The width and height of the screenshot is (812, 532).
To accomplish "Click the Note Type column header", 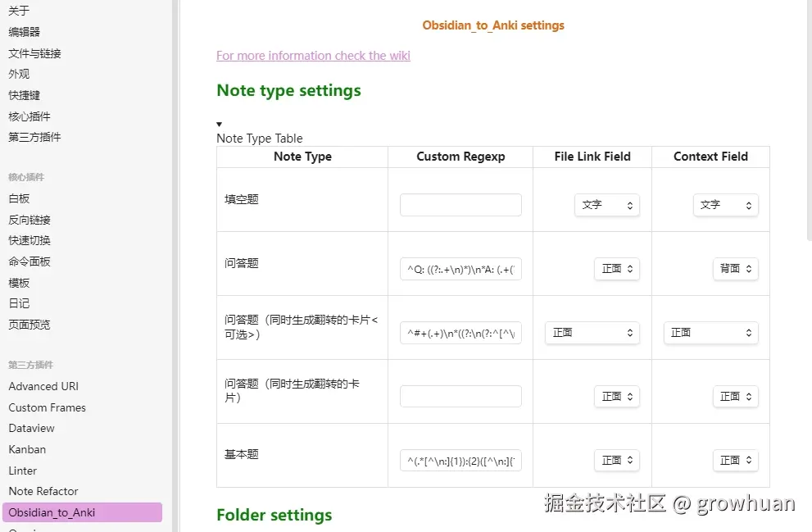I will [x=302, y=157].
